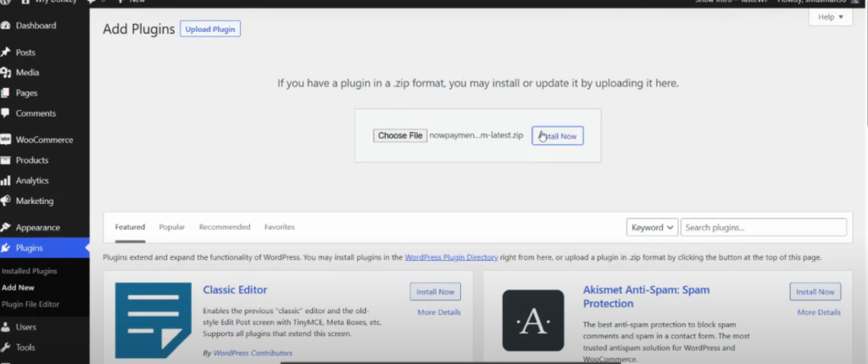Screen dimensions: 868x364
Task: Click the Comments bubble icon
Action: (5, 113)
